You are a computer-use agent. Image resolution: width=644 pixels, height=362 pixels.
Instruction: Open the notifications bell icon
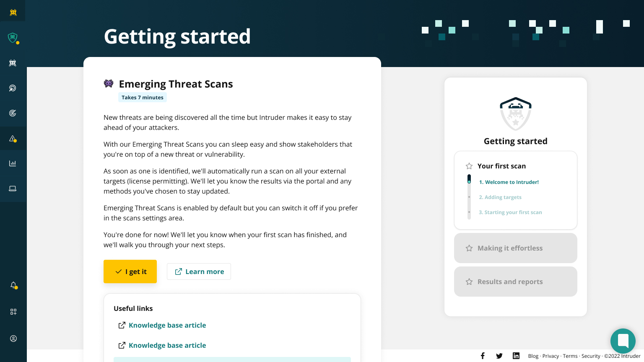(13, 285)
